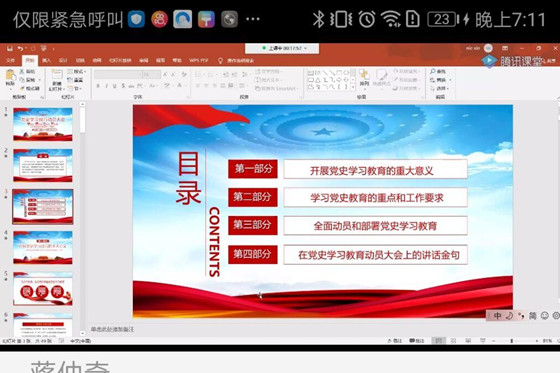Screen dimensions: 560x373
Task: Click the Undo arrow icon
Action: tap(20, 48)
